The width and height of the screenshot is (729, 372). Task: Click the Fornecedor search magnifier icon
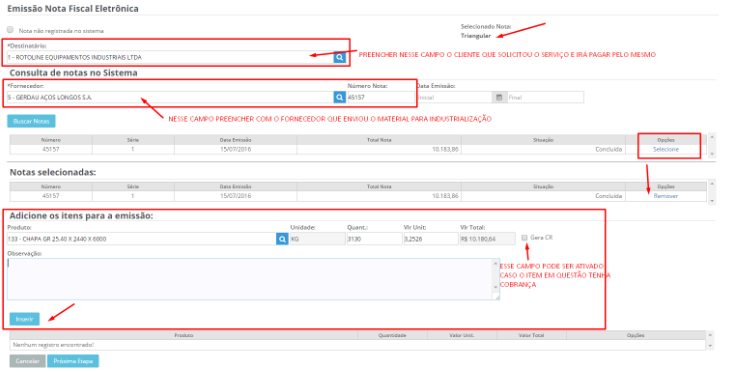click(339, 97)
